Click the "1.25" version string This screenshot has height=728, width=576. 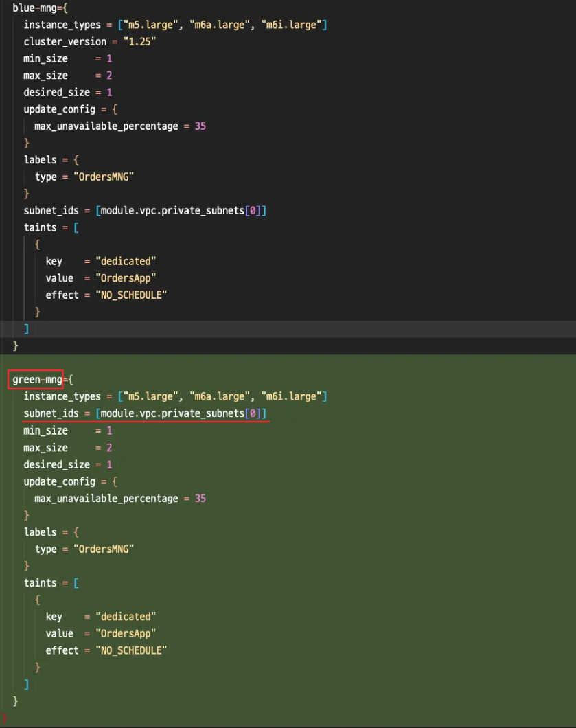tap(139, 42)
